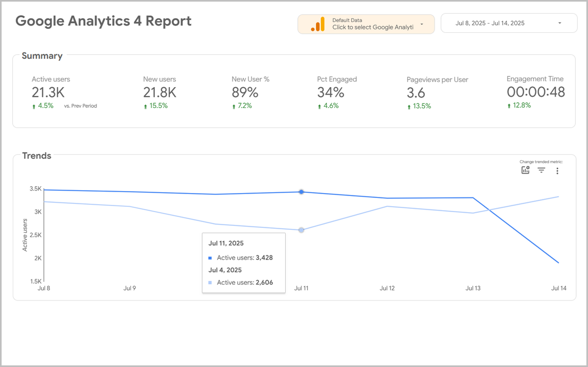Screen dimensions: 588x367
Task: Click the Google Analytics 4 Report title
Action: [x=103, y=21]
